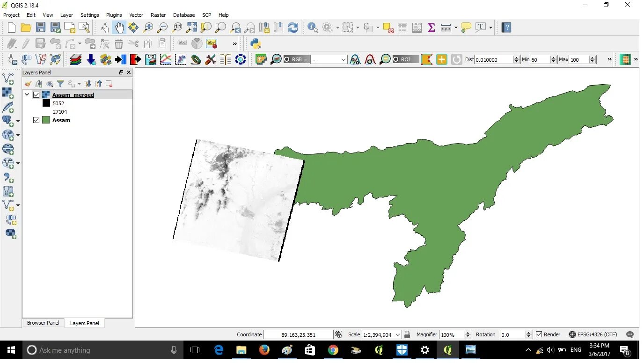Toggle the Render checkbox in status bar

[x=539, y=334]
